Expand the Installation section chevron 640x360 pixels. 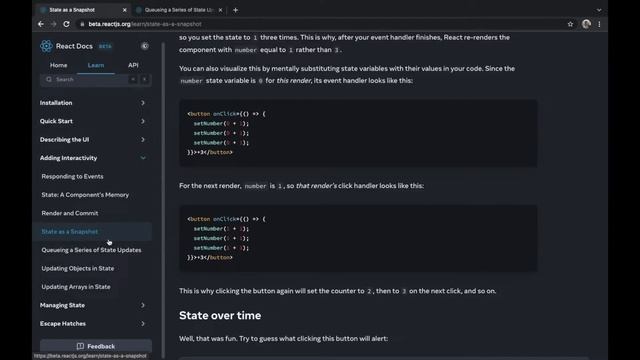pos(143,103)
